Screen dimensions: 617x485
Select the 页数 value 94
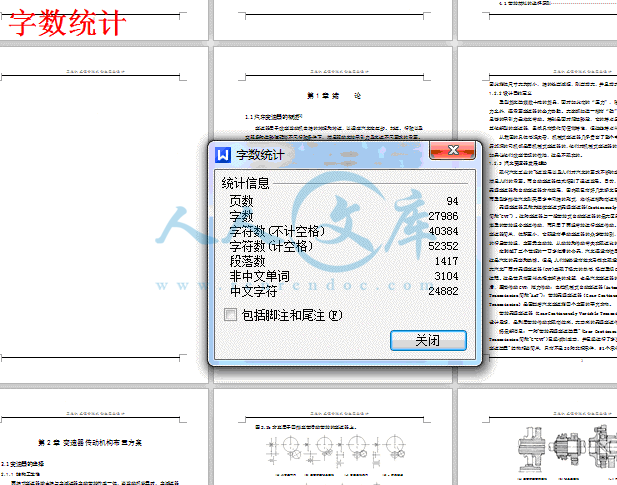(x=452, y=201)
